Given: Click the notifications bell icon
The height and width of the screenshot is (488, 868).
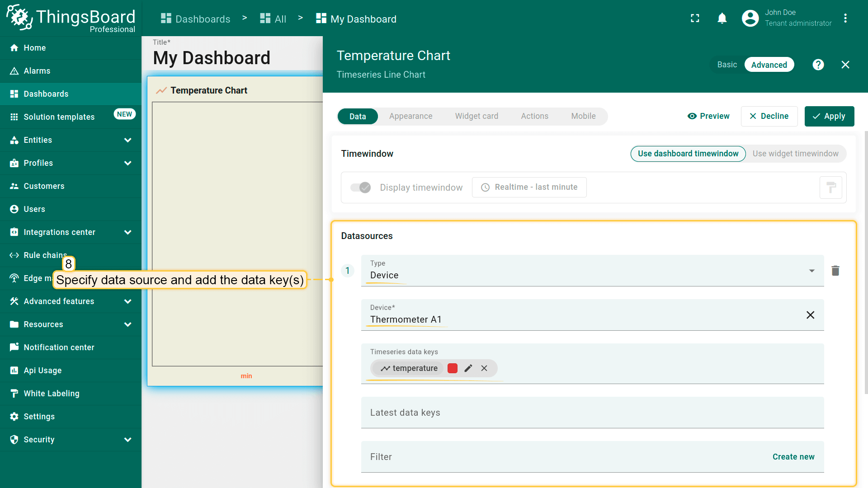Looking at the screenshot, I should coord(722,19).
